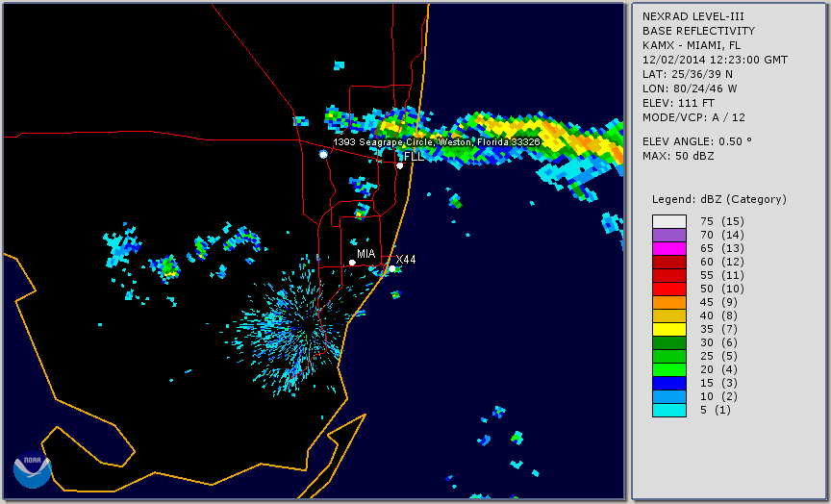Click the '75 (15)' legend value

[721, 221]
